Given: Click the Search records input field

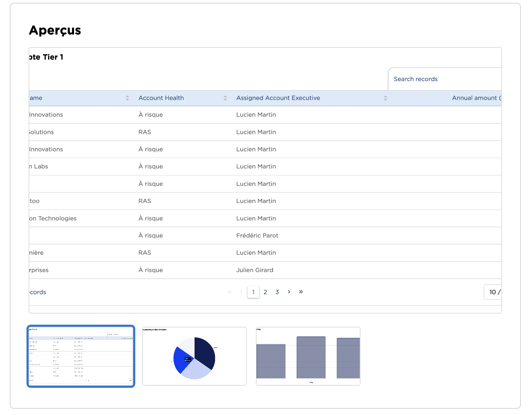Looking at the screenshot, I should (x=444, y=79).
